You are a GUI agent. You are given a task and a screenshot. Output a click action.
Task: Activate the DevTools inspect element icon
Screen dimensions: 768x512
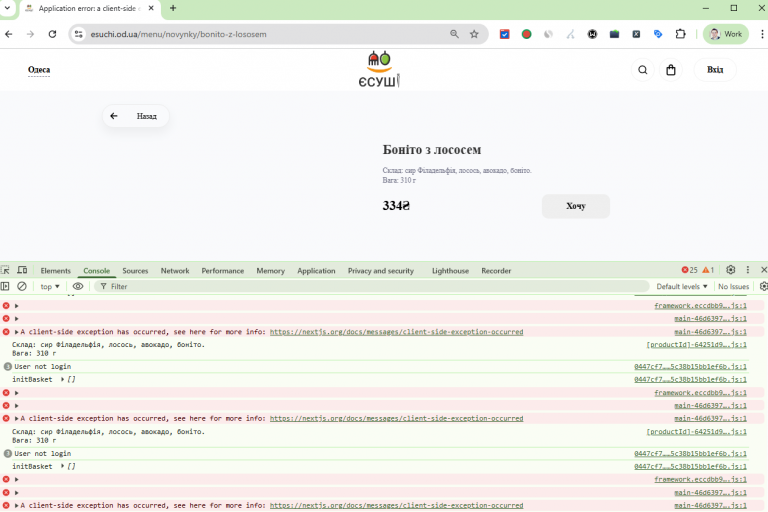coord(5,270)
